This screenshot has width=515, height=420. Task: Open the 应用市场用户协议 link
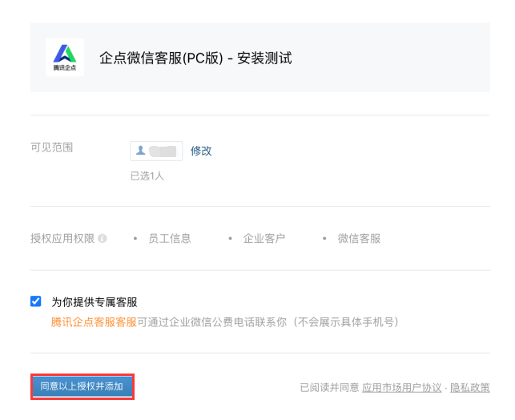[x=402, y=387]
